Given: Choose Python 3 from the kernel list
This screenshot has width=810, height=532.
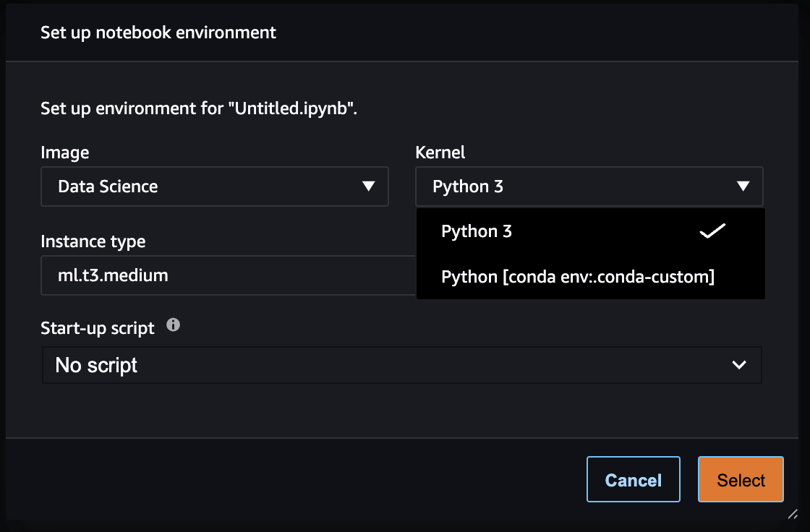Looking at the screenshot, I should pyautogui.click(x=477, y=232).
